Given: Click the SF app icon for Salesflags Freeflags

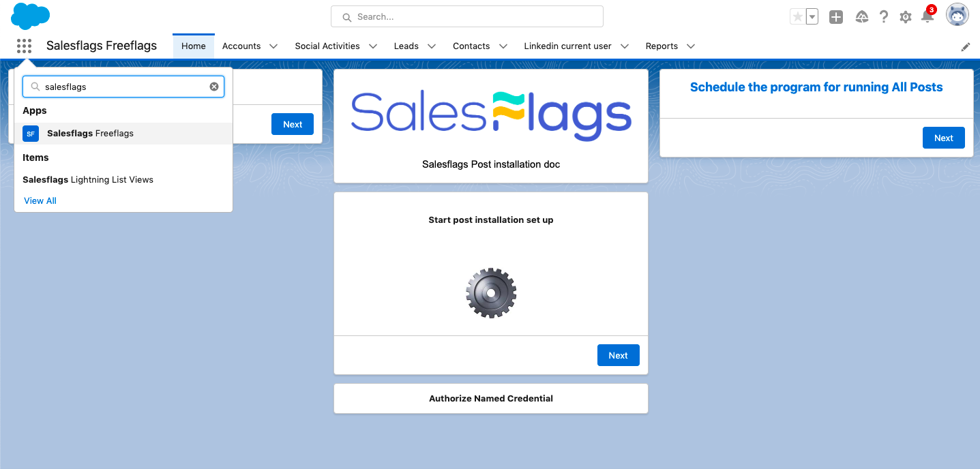Looking at the screenshot, I should pos(31,134).
